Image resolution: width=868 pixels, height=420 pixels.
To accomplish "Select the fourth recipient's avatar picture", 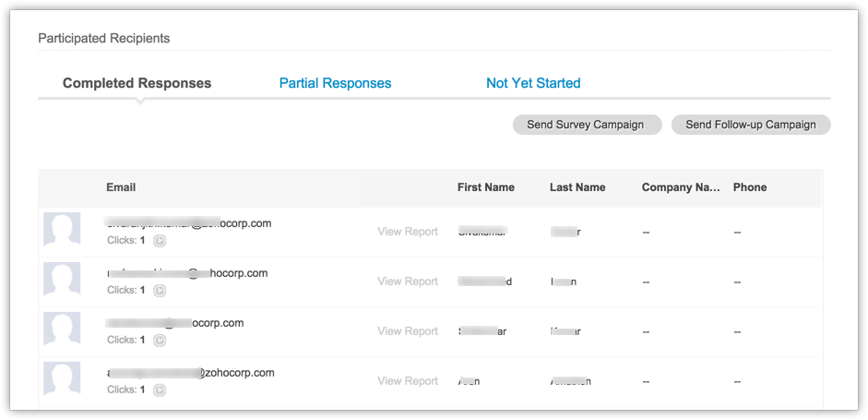I will click(62, 379).
